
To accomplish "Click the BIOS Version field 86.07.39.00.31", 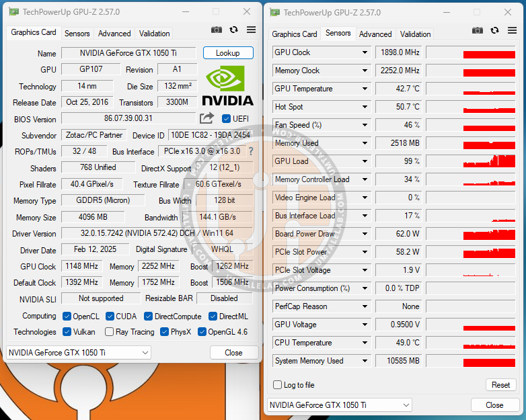I will (128, 118).
